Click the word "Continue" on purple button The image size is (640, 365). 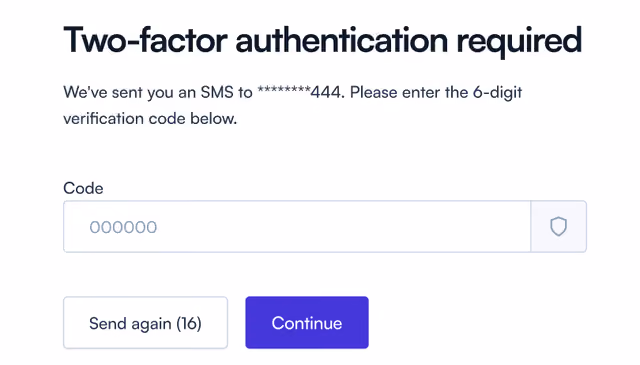pyautogui.click(x=307, y=323)
